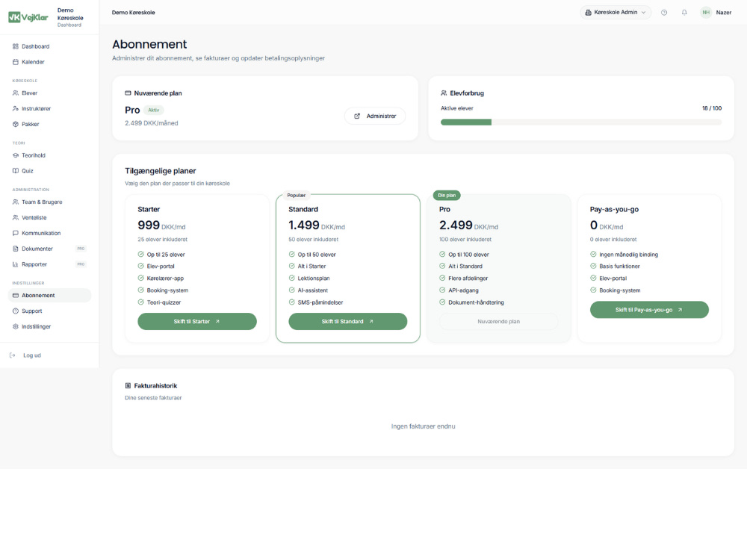
Task: Click the Ingen fakturaer endnu text
Action: point(423,426)
